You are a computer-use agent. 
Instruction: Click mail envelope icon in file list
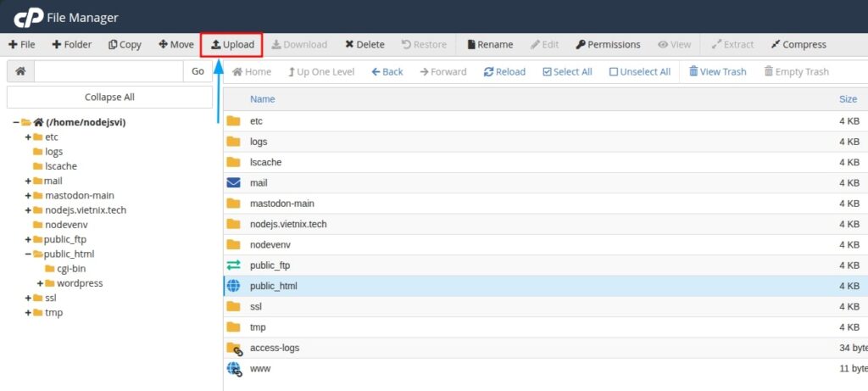pos(234,182)
